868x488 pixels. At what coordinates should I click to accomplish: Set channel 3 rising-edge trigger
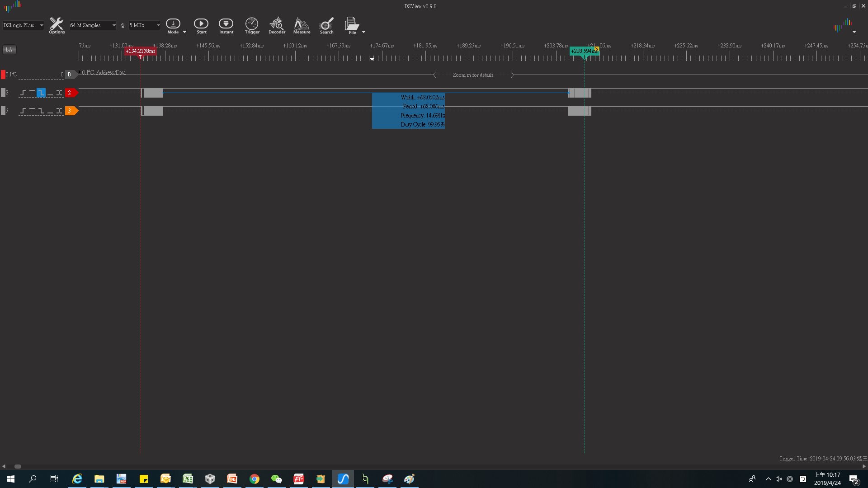coord(23,111)
